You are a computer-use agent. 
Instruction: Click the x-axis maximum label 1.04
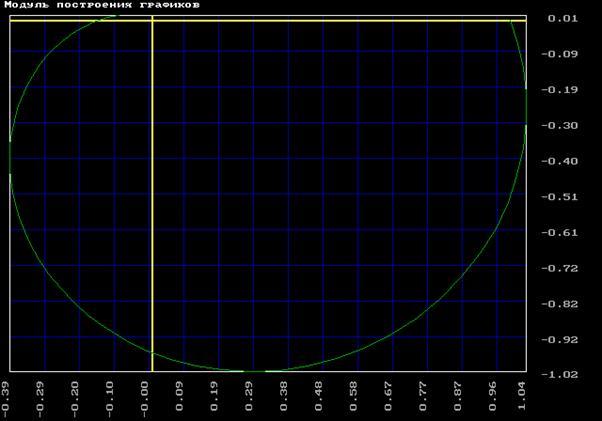[523, 396]
